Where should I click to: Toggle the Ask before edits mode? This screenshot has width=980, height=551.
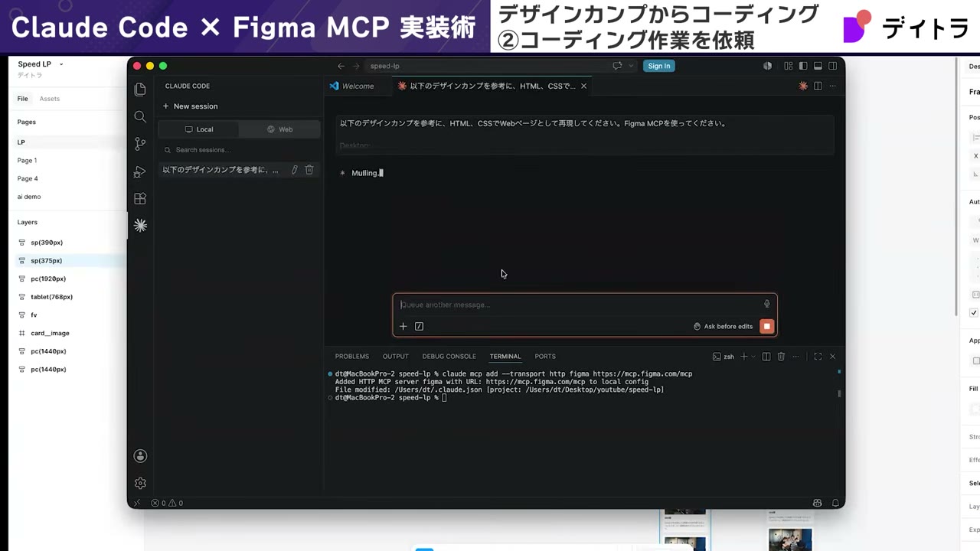[x=724, y=326]
